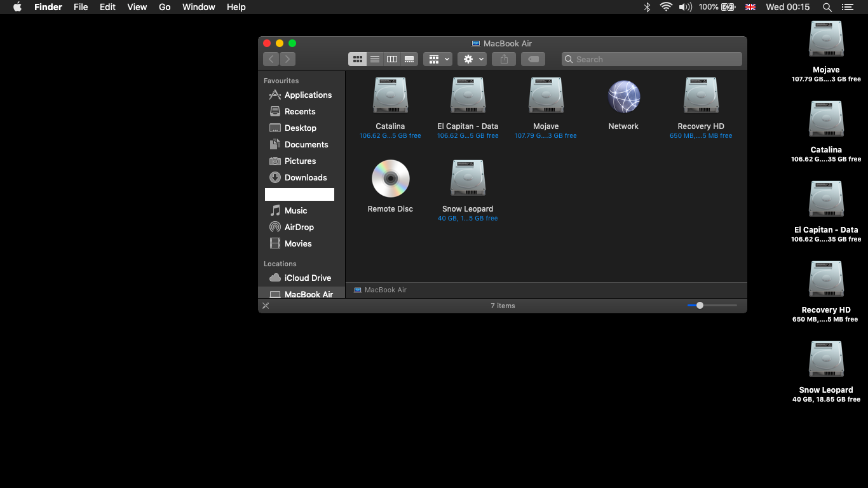Click the Edit Tags toolbar button
Image resolution: width=868 pixels, height=488 pixels.
tap(533, 59)
